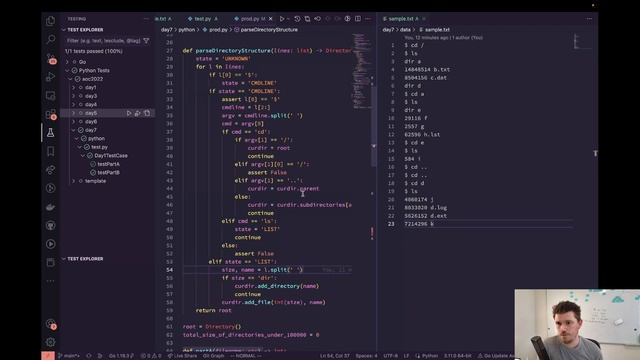
Task: Open the Explorer view in the activity bar
Action: tap(51, 21)
